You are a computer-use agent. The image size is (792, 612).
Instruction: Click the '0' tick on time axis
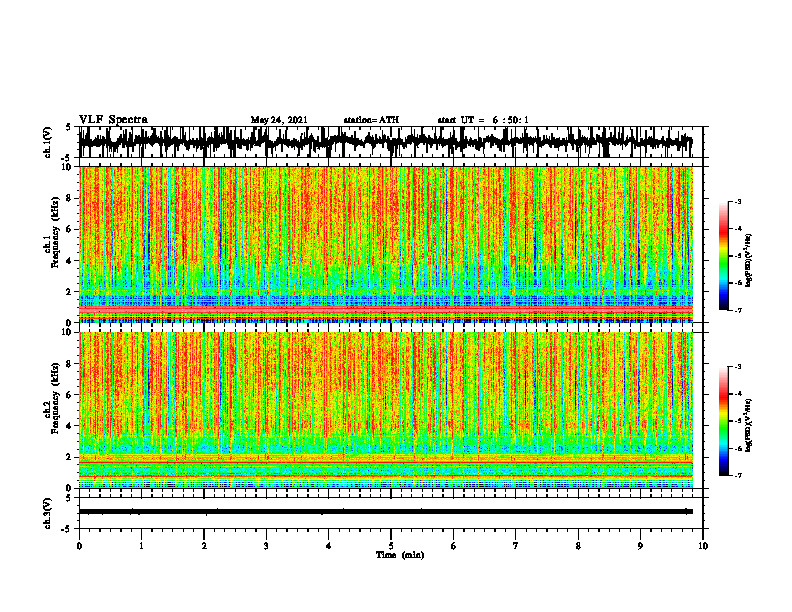(79, 546)
